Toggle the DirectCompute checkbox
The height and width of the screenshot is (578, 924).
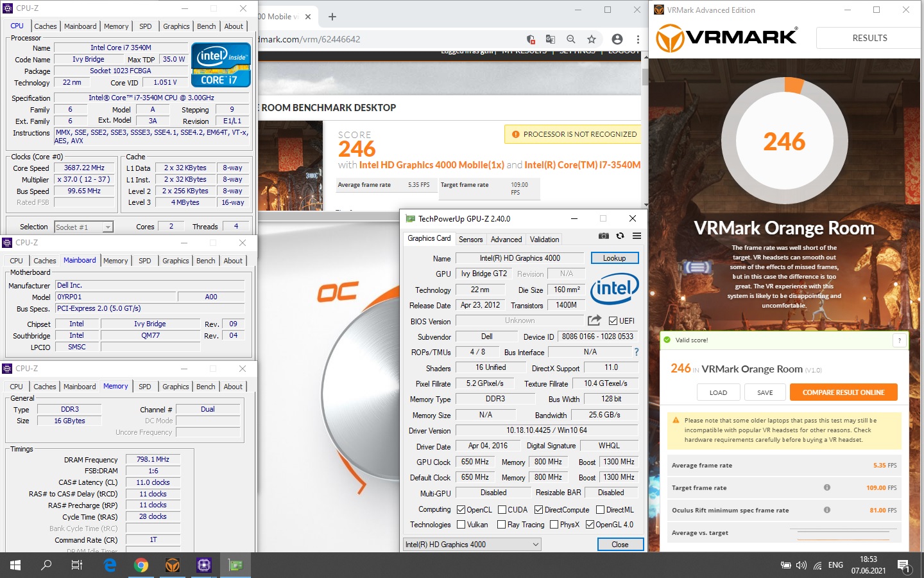[x=538, y=510]
